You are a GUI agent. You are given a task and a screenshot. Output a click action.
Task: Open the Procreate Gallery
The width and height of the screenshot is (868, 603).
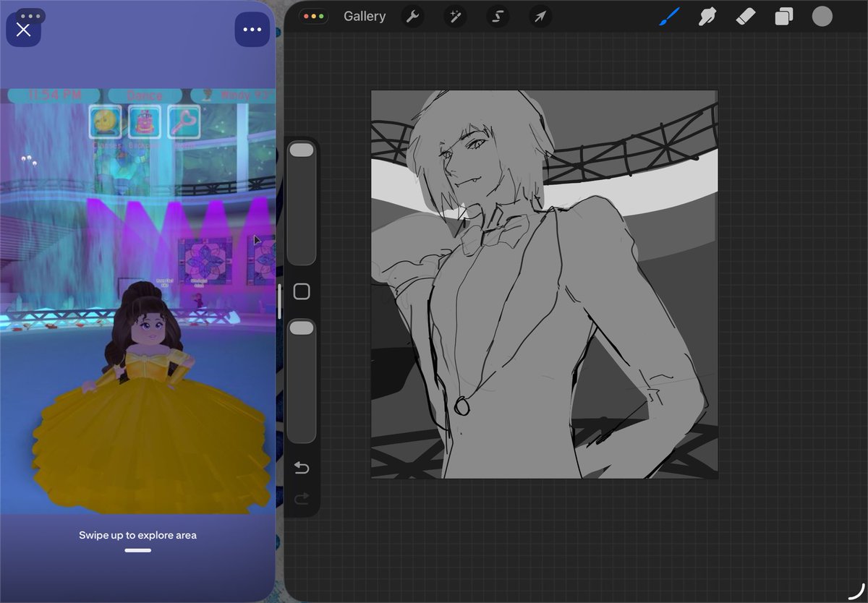point(365,16)
